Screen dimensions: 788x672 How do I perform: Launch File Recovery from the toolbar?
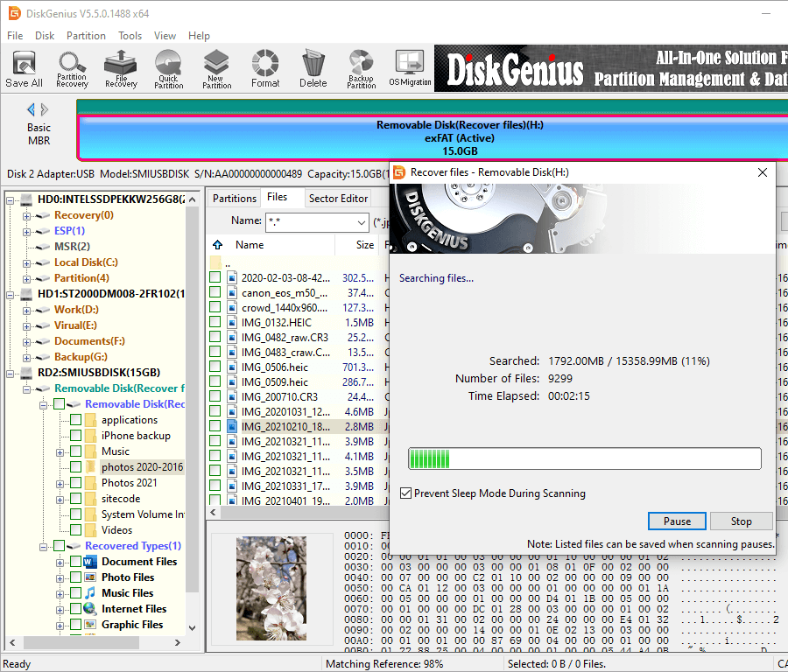pos(121,68)
